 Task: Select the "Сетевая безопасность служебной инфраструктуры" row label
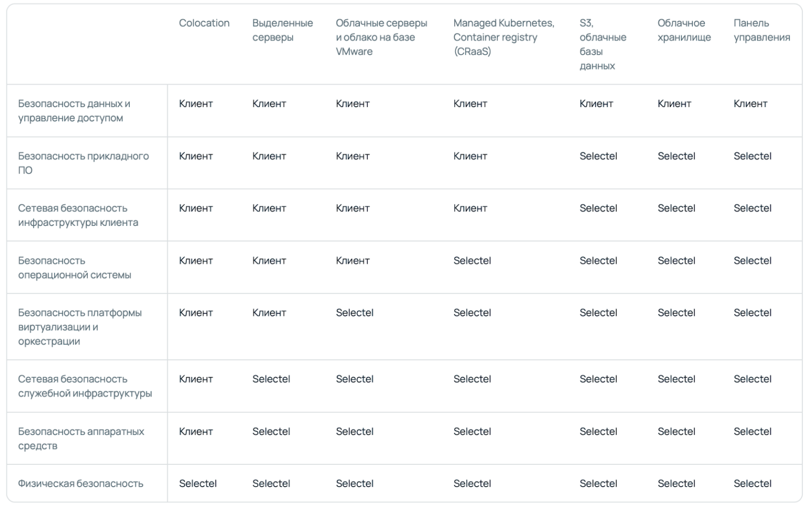[x=85, y=386]
